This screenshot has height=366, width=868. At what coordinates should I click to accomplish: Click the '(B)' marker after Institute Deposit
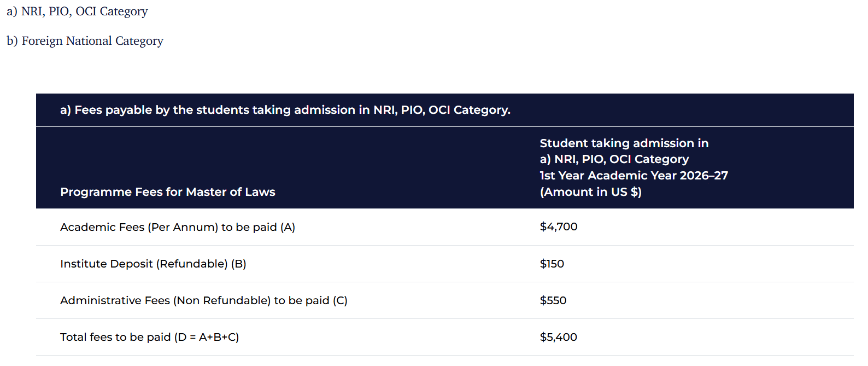[x=238, y=264]
